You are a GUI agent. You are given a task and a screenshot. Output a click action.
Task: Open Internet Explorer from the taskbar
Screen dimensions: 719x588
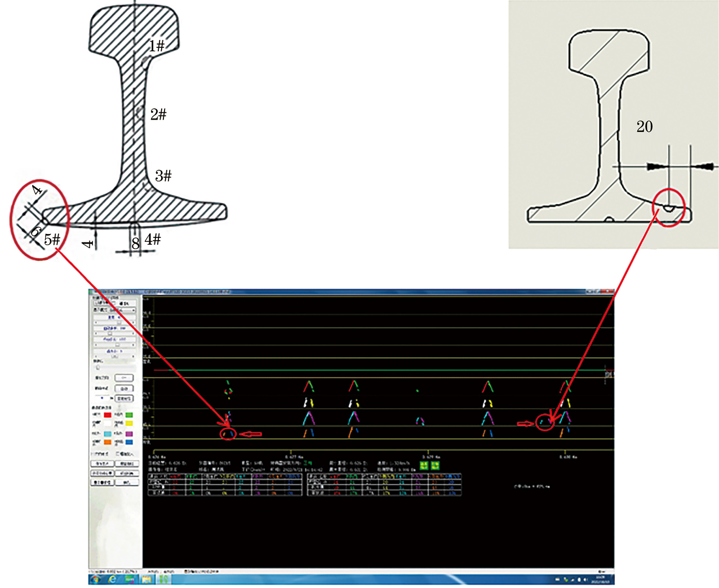113,580
